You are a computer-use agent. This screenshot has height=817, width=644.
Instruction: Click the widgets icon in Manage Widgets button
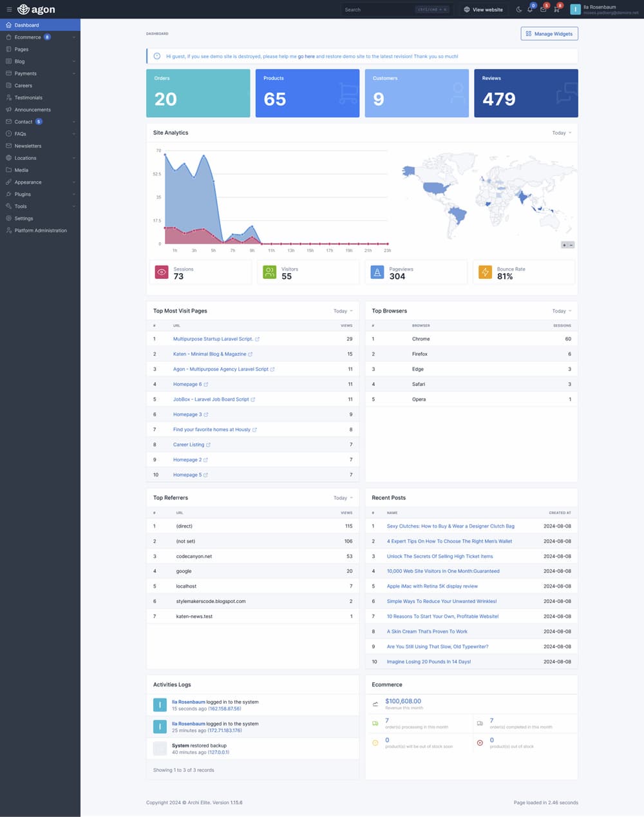point(529,34)
